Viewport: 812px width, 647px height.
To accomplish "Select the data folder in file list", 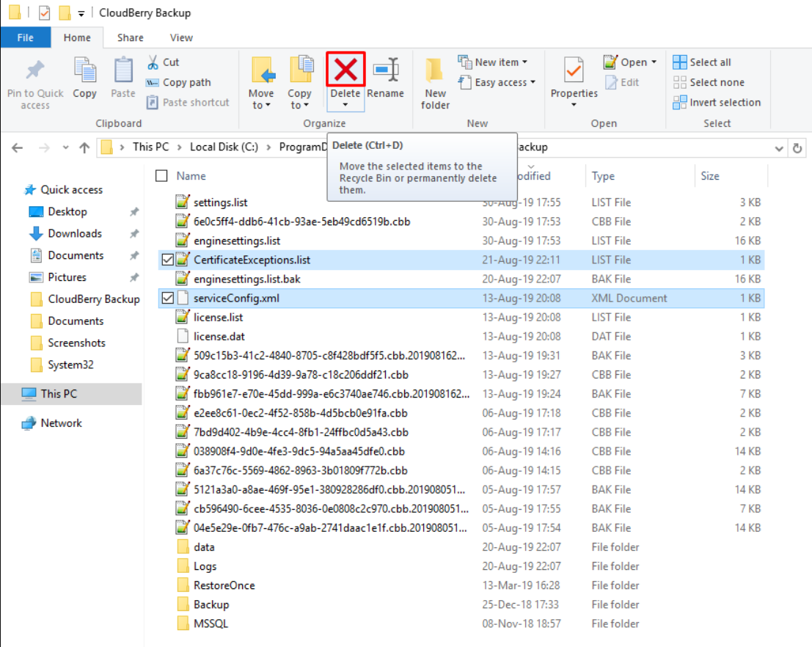I will coord(204,547).
